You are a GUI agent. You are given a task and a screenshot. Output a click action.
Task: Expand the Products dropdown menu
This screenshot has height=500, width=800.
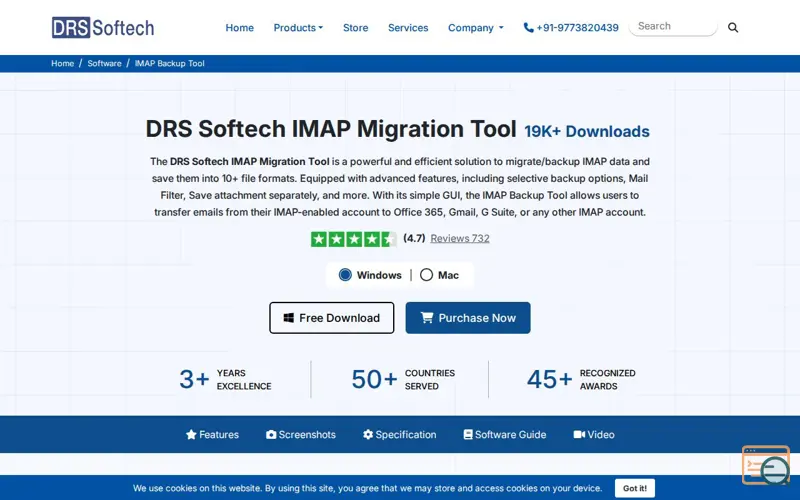coord(298,28)
